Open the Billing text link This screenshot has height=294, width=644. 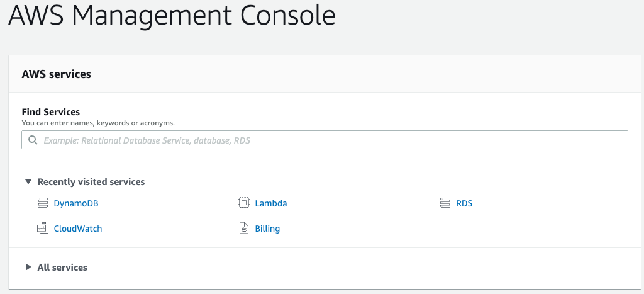[x=267, y=229]
